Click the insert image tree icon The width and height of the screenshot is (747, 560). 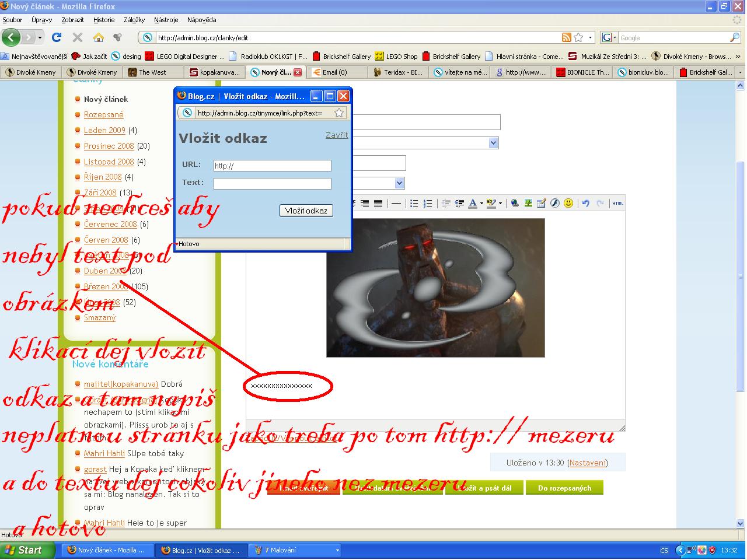pos(528,203)
